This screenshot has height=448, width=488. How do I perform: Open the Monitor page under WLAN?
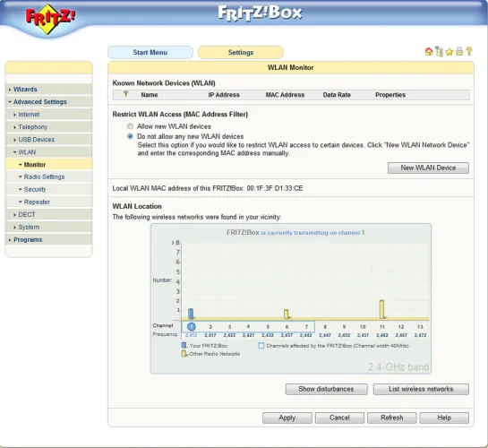48,164
